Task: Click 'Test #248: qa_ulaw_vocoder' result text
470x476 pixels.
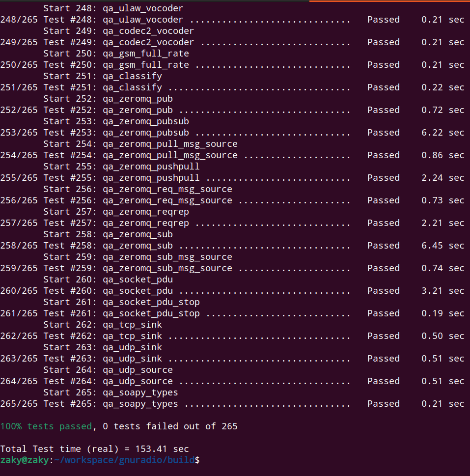Action: (x=113, y=20)
